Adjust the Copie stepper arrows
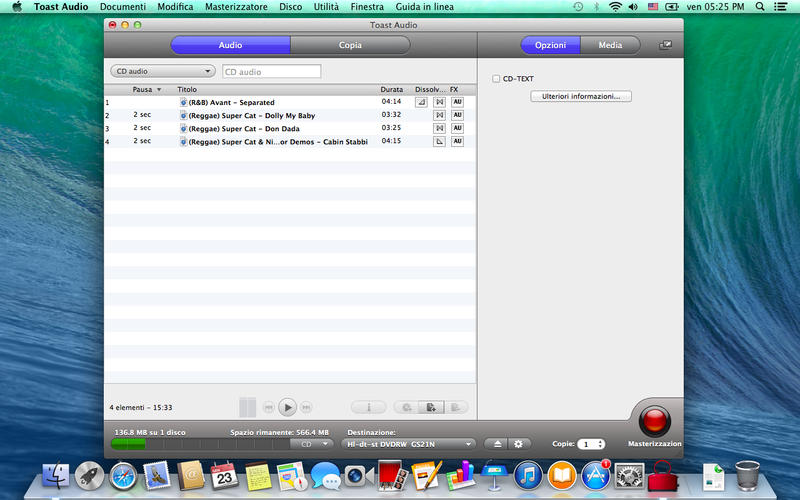 pyautogui.click(x=601, y=444)
